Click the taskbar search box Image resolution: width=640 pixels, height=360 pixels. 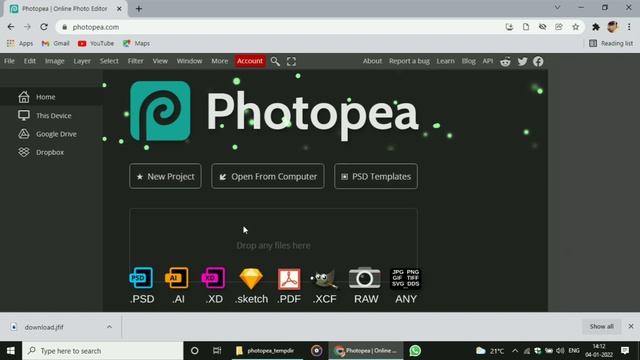102,351
